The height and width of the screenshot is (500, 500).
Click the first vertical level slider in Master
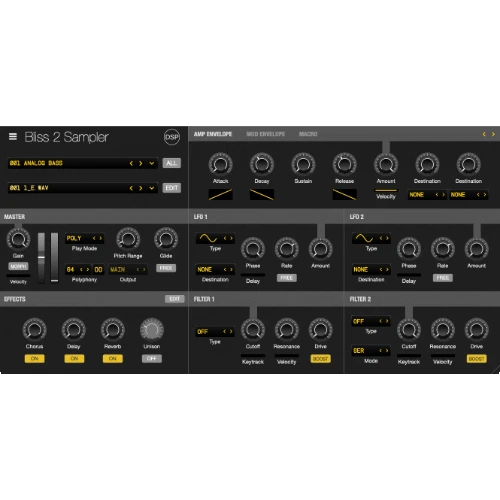click(x=41, y=258)
